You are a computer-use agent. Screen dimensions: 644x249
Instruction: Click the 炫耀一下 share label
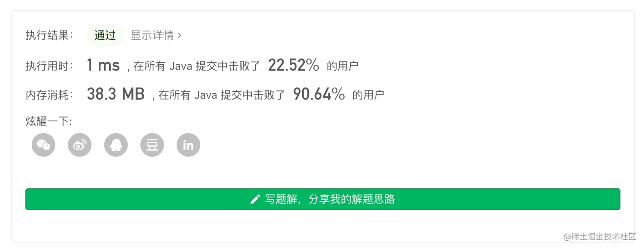tap(48, 121)
